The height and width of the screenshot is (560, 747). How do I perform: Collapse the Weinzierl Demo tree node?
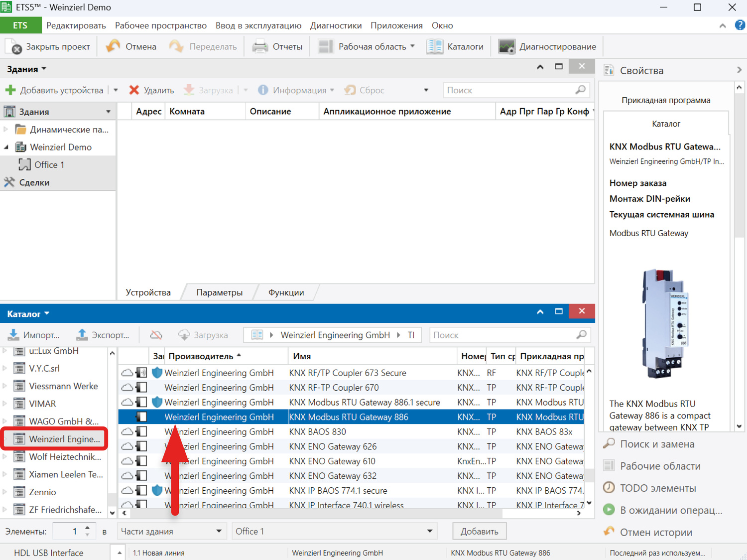(6, 147)
